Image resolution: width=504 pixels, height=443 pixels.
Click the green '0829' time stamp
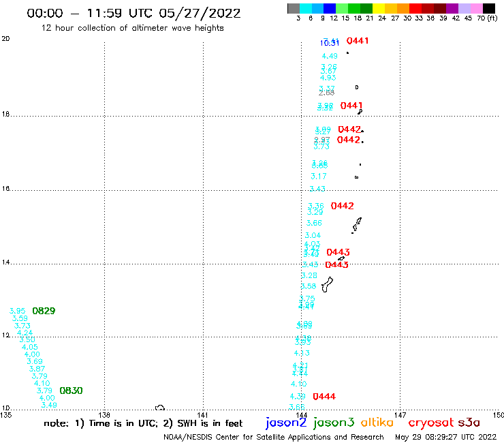(44, 311)
